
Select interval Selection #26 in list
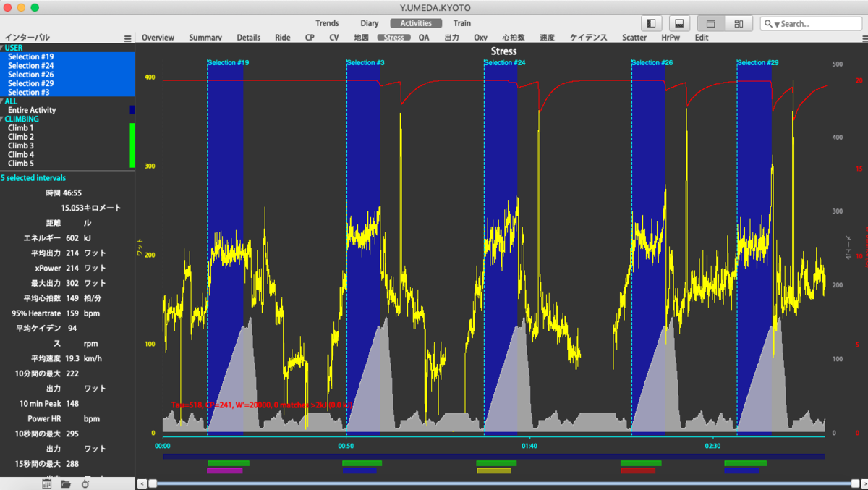(x=67, y=75)
